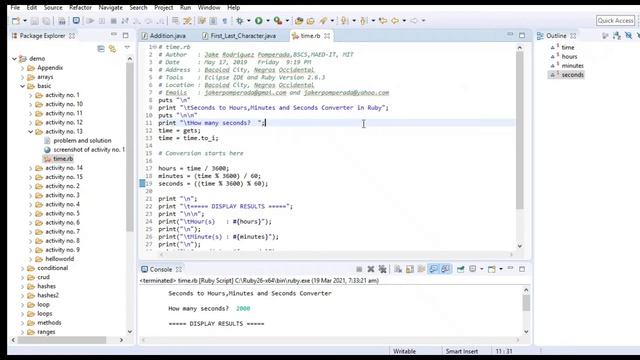Image resolution: width=640 pixels, height=360 pixels.
Task: Expand the hashes folder
Action: (x=23, y=287)
